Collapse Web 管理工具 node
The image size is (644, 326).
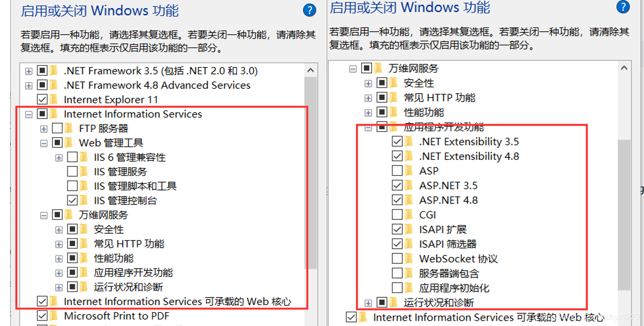[x=44, y=143]
